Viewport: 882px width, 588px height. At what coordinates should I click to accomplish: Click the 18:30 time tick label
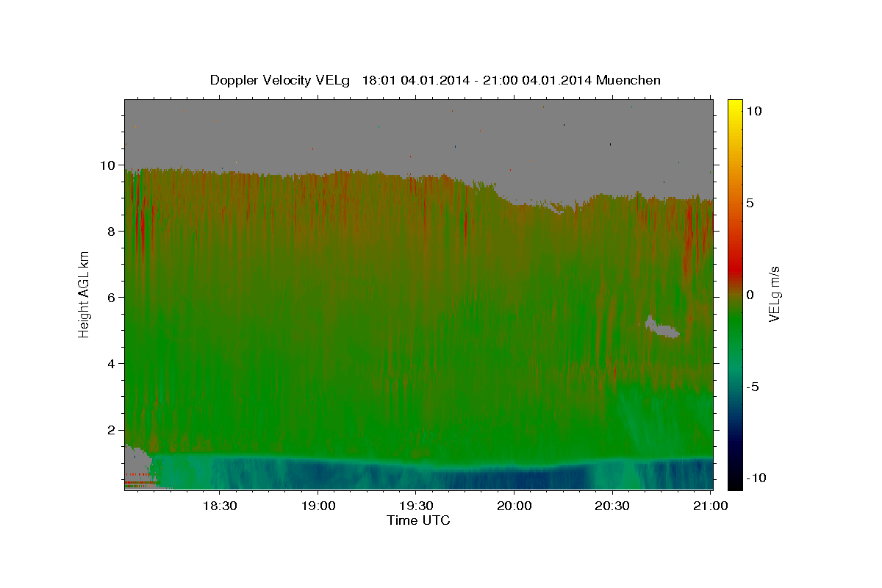pyautogui.click(x=219, y=506)
